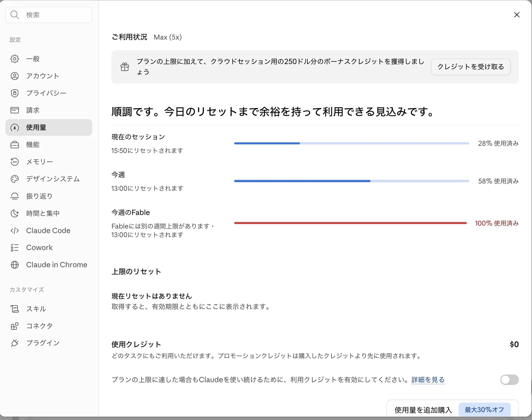
Task: Click the 28% 使用済み label
Action: [x=498, y=143]
